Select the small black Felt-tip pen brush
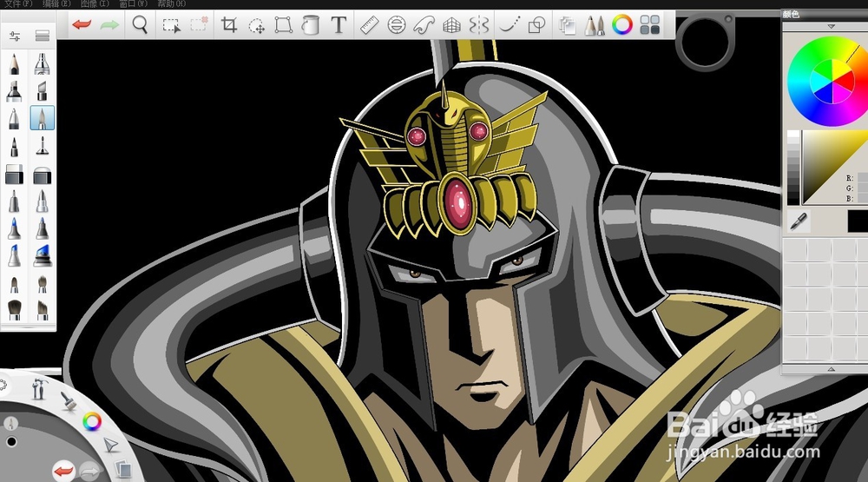The width and height of the screenshot is (868, 482). tap(15, 147)
